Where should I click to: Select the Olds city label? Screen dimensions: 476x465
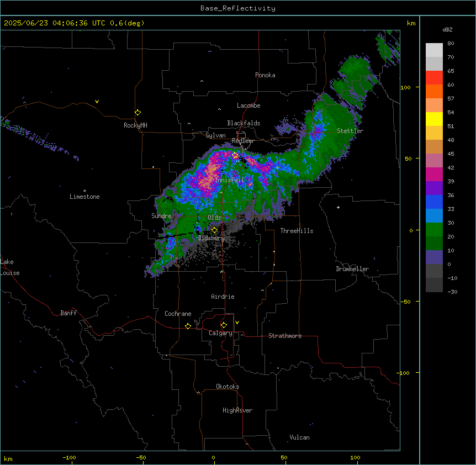click(214, 218)
